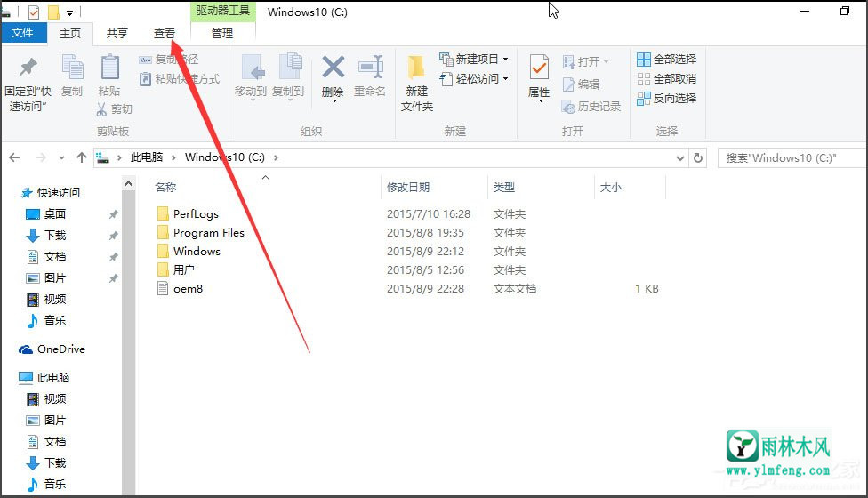The image size is (868, 498).
Task: Click the Edit (编辑) ribbon icon
Action: point(568,84)
